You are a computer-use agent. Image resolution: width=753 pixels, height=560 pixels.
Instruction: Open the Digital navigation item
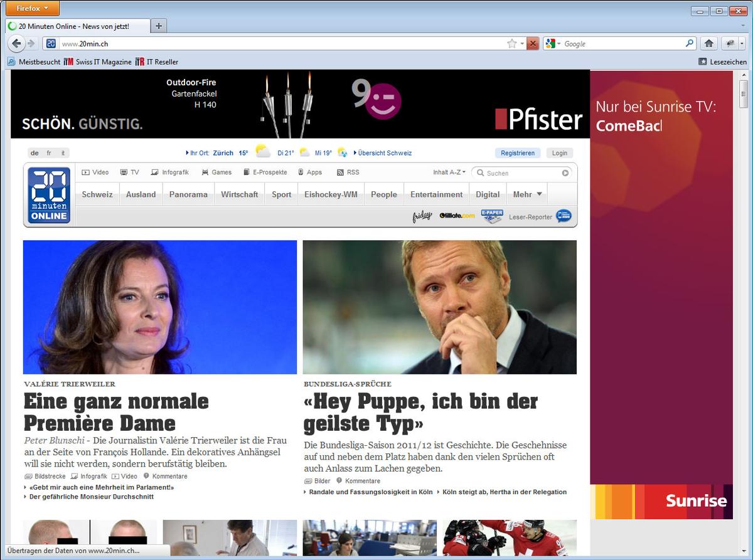point(488,194)
